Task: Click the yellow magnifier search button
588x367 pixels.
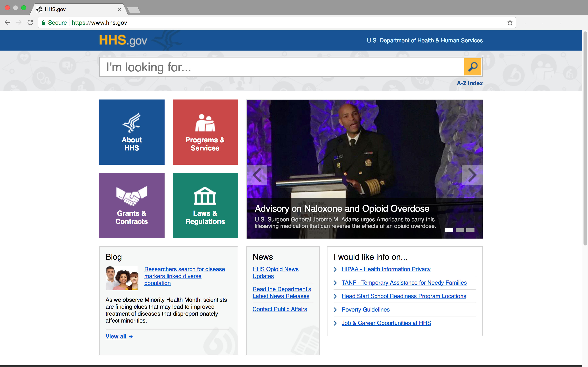Action: coord(472,67)
